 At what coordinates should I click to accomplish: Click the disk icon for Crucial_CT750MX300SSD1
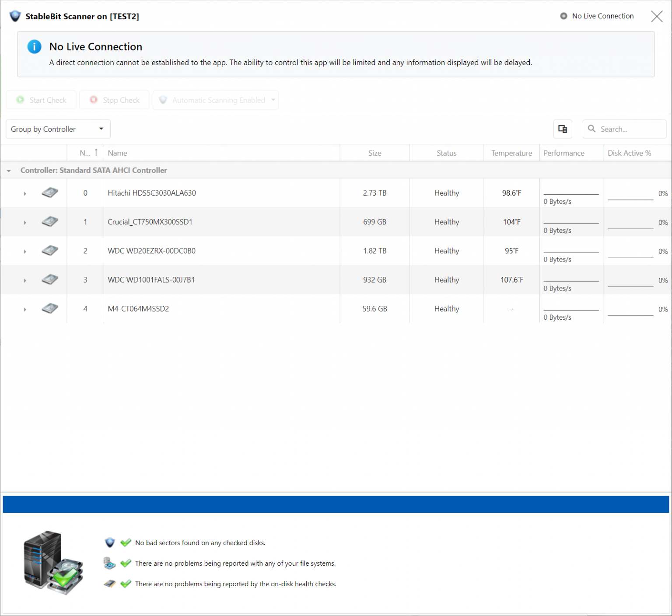[49, 221]
